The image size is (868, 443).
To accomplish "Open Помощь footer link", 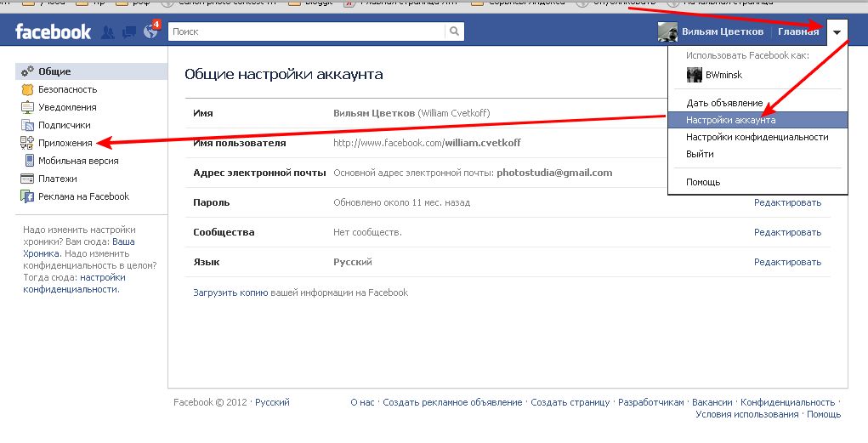I will 824,414.
